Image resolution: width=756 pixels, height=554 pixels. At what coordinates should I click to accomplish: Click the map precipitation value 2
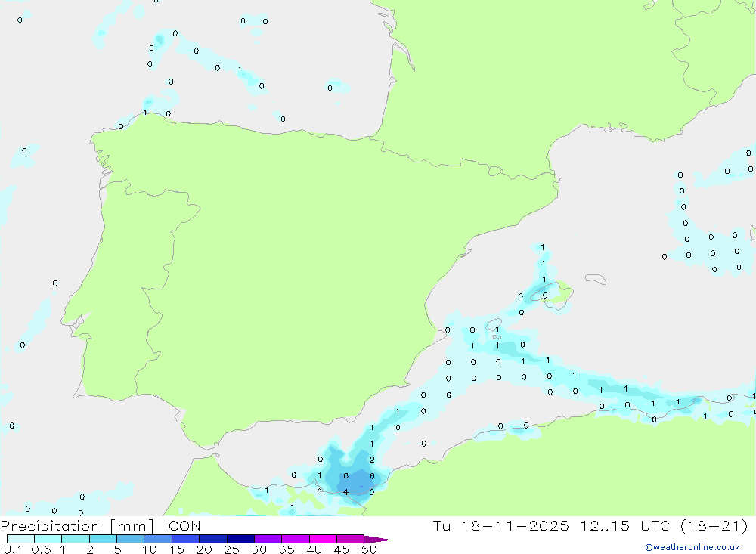pos(372,460)
